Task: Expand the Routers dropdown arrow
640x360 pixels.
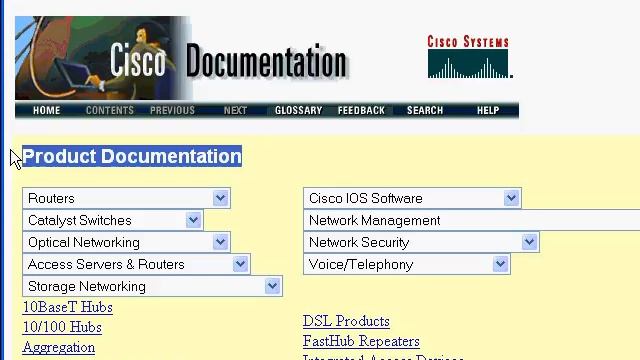Action: coord(220,198)
